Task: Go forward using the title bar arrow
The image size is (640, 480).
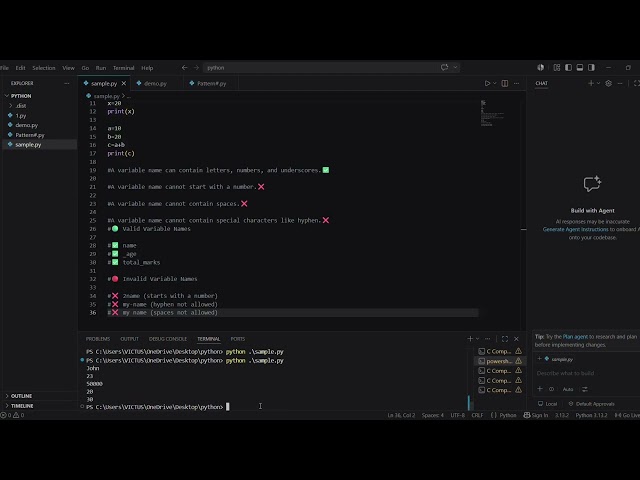Action: click(196, 68)
